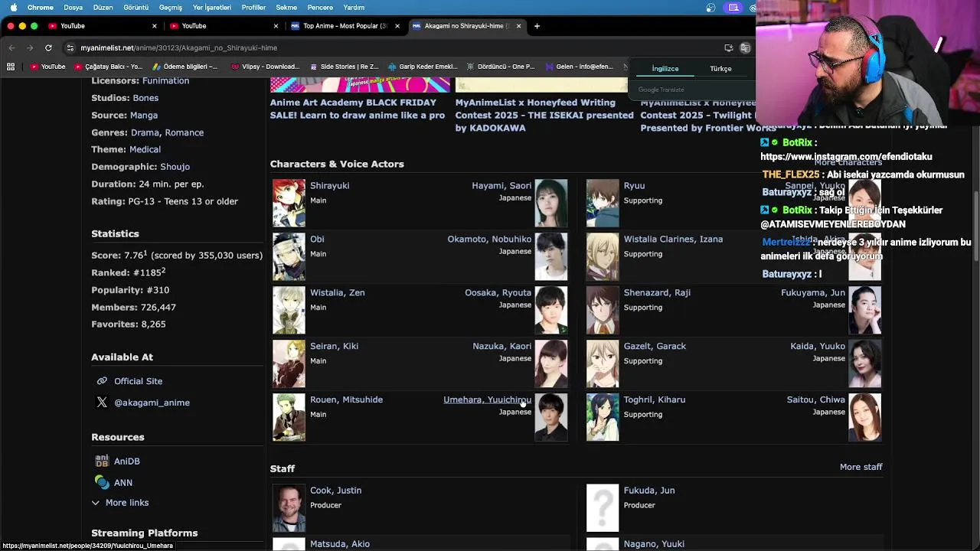This screenshot has height=551, width=980.
Task: Open the Yer İşaretleri menu
Action: [x=212, y=8]
